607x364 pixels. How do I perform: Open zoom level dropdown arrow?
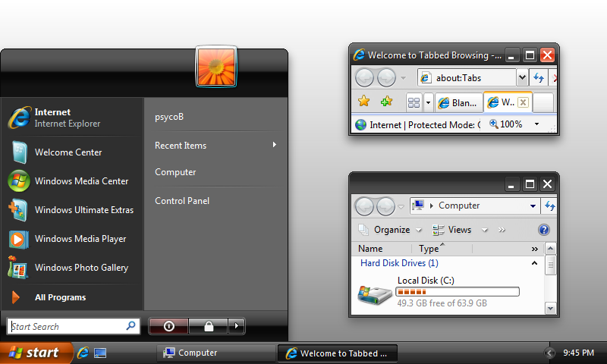(536, 124)
